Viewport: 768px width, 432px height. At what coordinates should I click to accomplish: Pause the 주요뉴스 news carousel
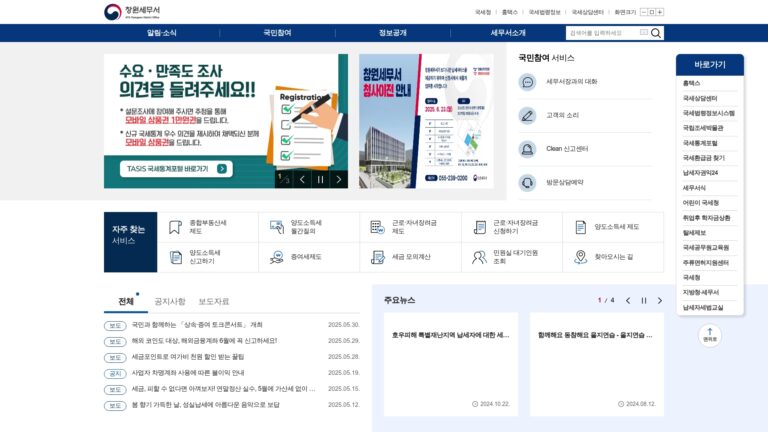pos(644,301)
